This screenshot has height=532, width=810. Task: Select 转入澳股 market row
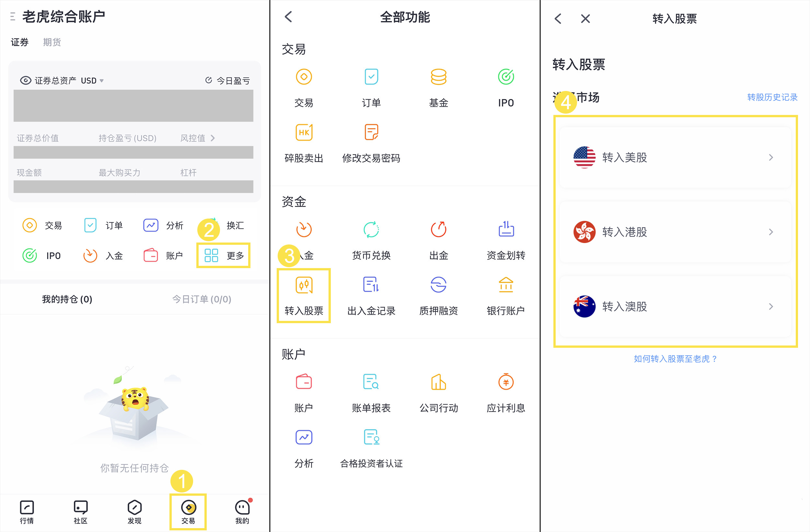(675, 306)
